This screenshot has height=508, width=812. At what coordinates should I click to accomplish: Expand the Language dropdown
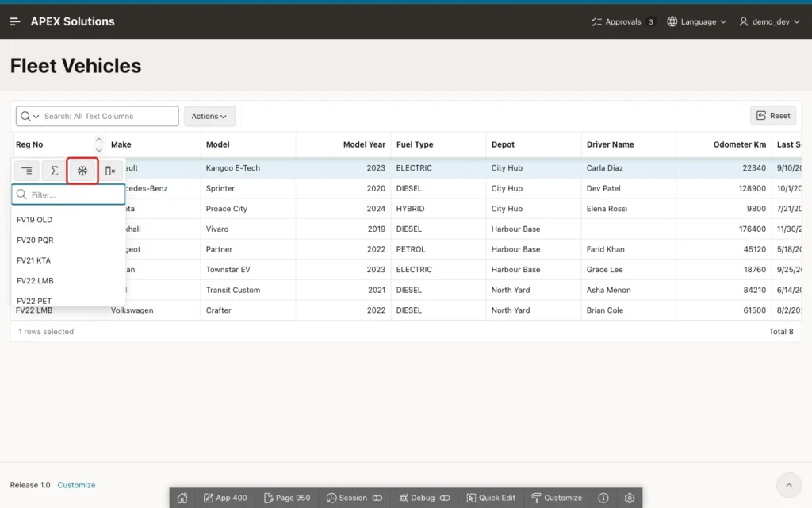click(x=696, y=21)
